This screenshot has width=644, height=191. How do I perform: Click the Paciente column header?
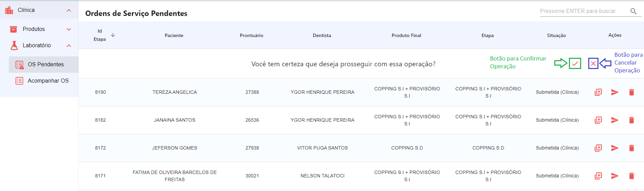tap(174, 35)
